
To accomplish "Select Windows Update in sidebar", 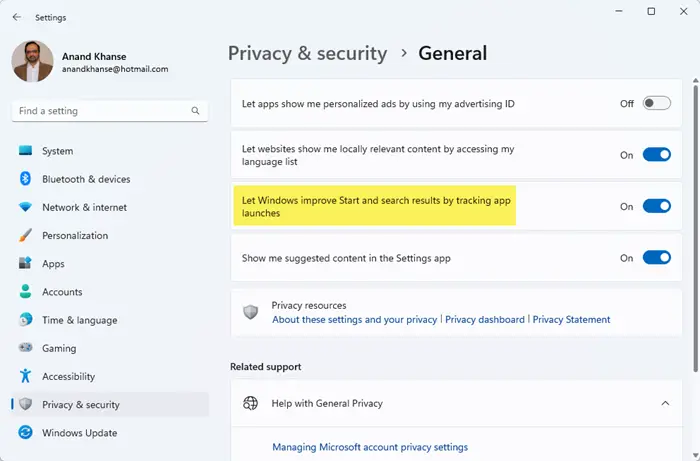I will click(110, 433).
